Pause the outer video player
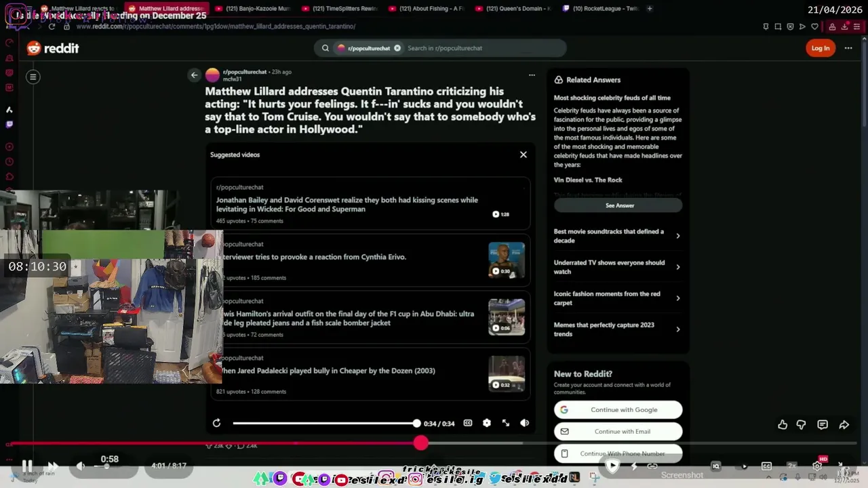 pos(26,466)
